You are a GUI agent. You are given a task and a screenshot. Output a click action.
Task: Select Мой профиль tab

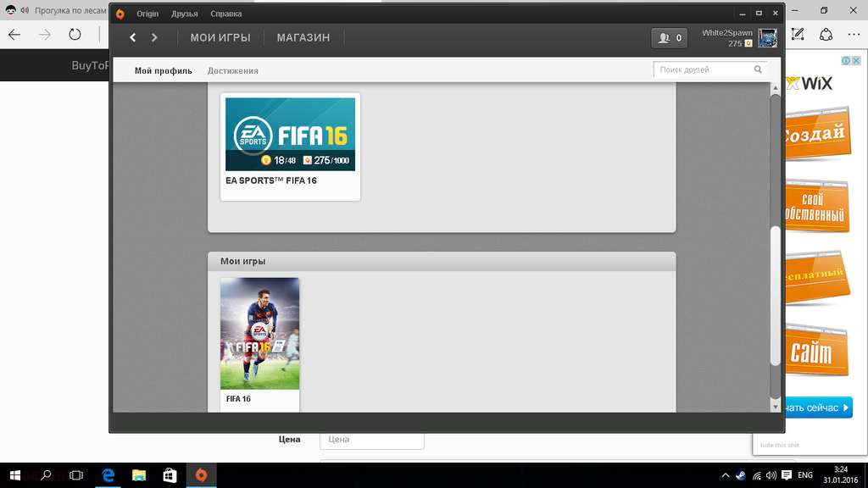pyautogui.click(x=164, y=71)
